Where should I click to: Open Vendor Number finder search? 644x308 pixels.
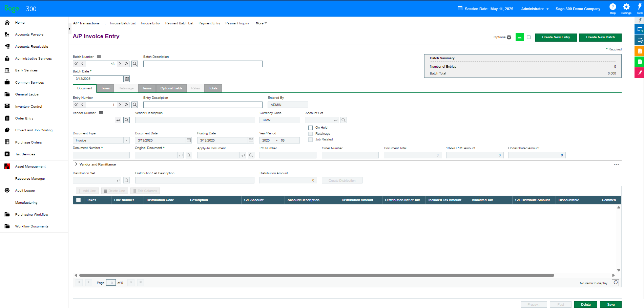pyautogui.click(x=126, y=120)
